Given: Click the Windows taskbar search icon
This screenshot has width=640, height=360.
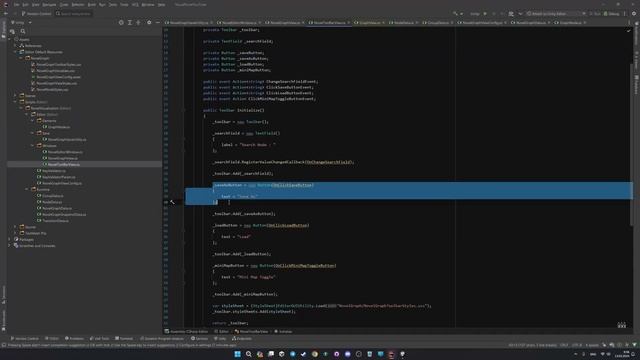Looking at the screenshot, I should pyautogui.click(x=249, y=354).
